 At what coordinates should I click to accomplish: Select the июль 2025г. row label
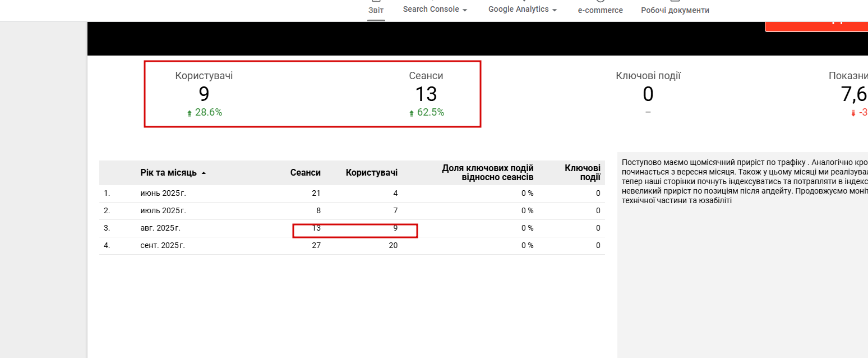pyautogui.click(x=163, y=211)
